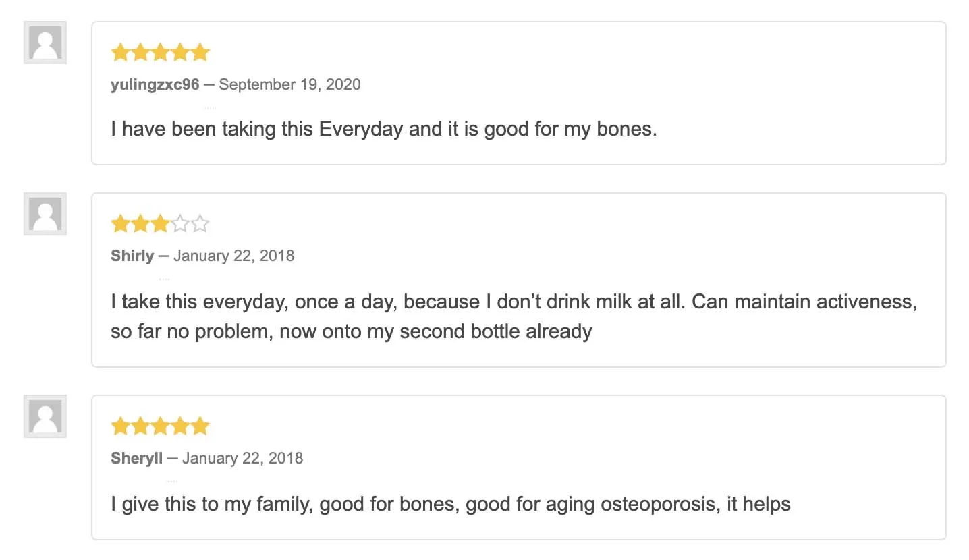Open the Shirly reviewer name
The height and width of the screenshot is (560, 969).
pyautogui.click(x=132, y=256)
